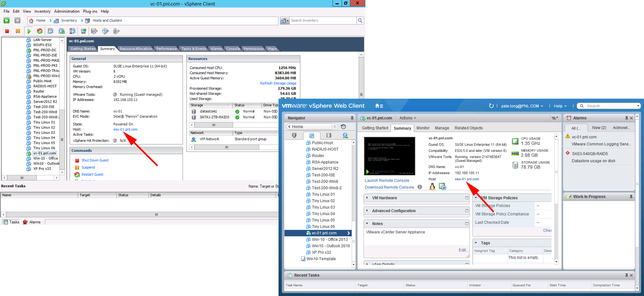Click the VM settings gear icon under Host
644x296 pixels.
tap(443, 187)
